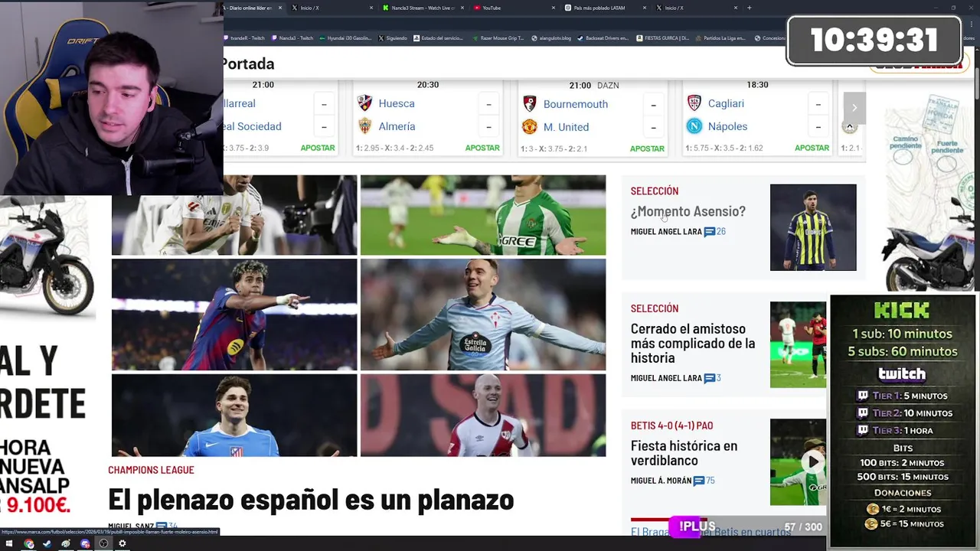Image resolution: width=980 pixels, height=551 pixels.
Task: Open the Hyundai i30 Gasolina bookmark
Action: pyautogui.click(x=346, y=37)
